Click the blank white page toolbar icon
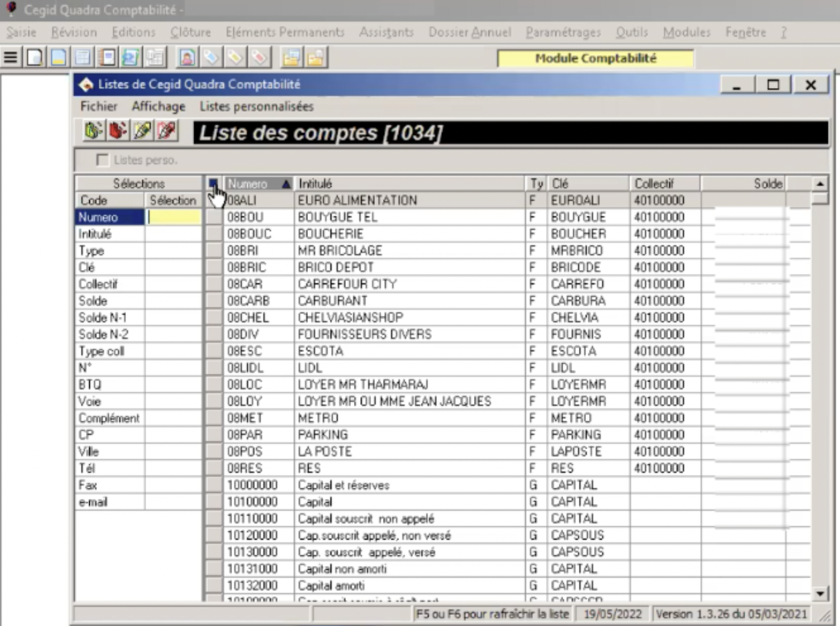The width and height of the screenshot is (840, 626). click(35, 57)
